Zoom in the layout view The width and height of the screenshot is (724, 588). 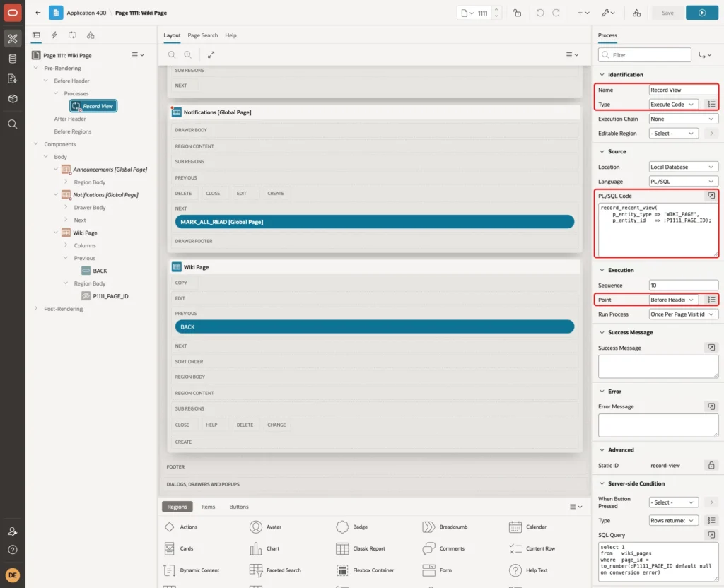[x=188, y=55]
